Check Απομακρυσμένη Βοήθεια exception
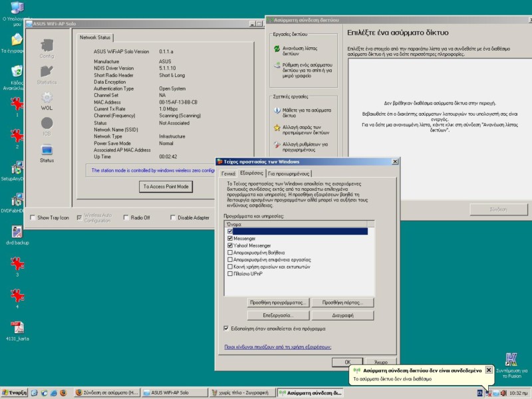The height and width of the screenshot is (399, 532). pyautogui.click(x=230, y=253)
